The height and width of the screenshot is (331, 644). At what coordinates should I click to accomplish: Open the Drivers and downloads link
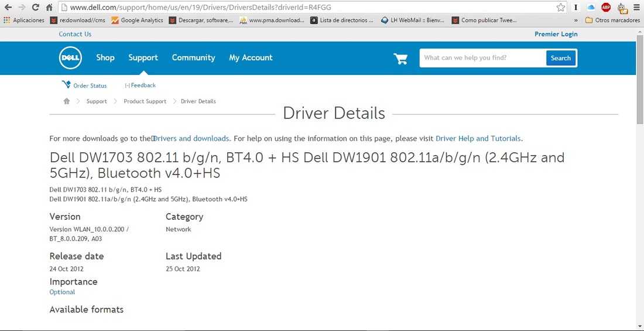191,139
